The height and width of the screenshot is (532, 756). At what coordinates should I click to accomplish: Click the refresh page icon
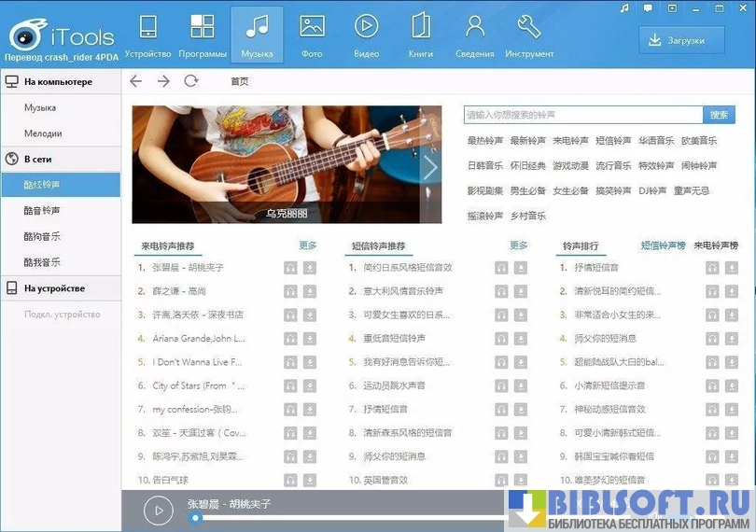click(190, 81)
